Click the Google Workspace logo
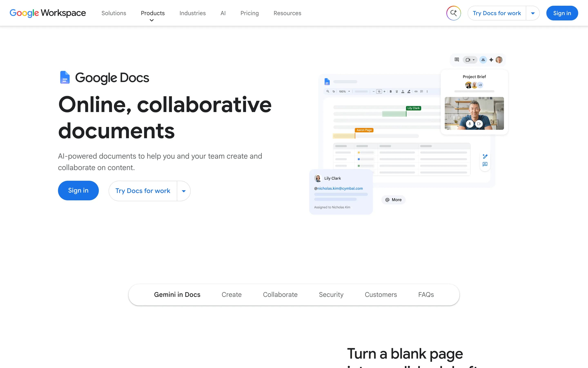The width and height of the screenshot is (588, 368). click(48, 13)
